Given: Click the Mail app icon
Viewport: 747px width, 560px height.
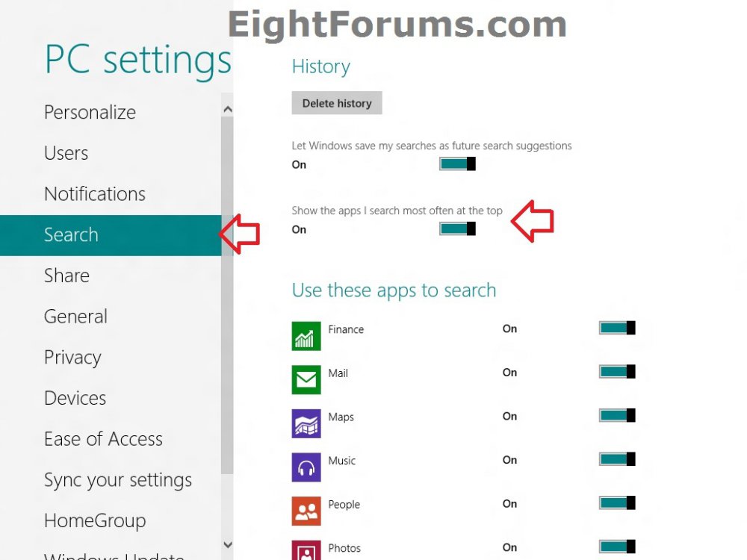Looking at the screenshot, I should tap(306, 379).
